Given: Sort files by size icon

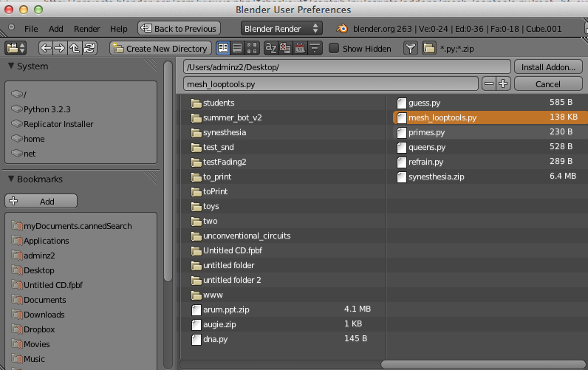Looking at the screenshot, I should (x=315, y=48).
